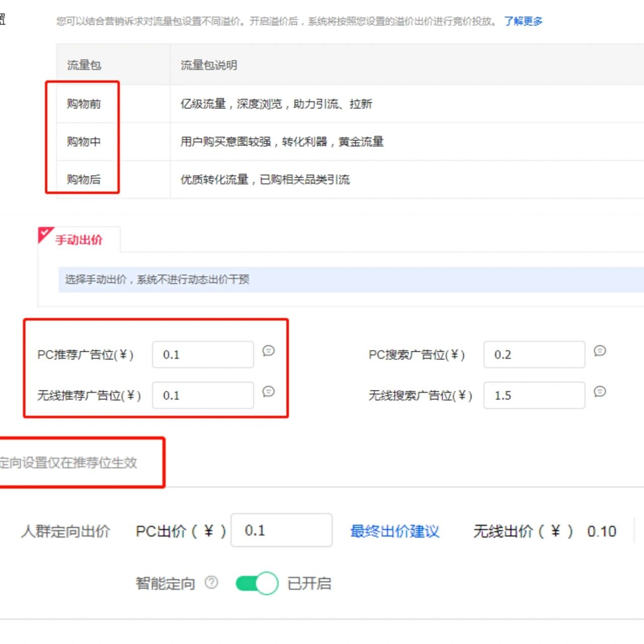Click the help icon next to 智能定向
Image resolution: width=644 pixels, height=644 pixels.
pos(211,583)
